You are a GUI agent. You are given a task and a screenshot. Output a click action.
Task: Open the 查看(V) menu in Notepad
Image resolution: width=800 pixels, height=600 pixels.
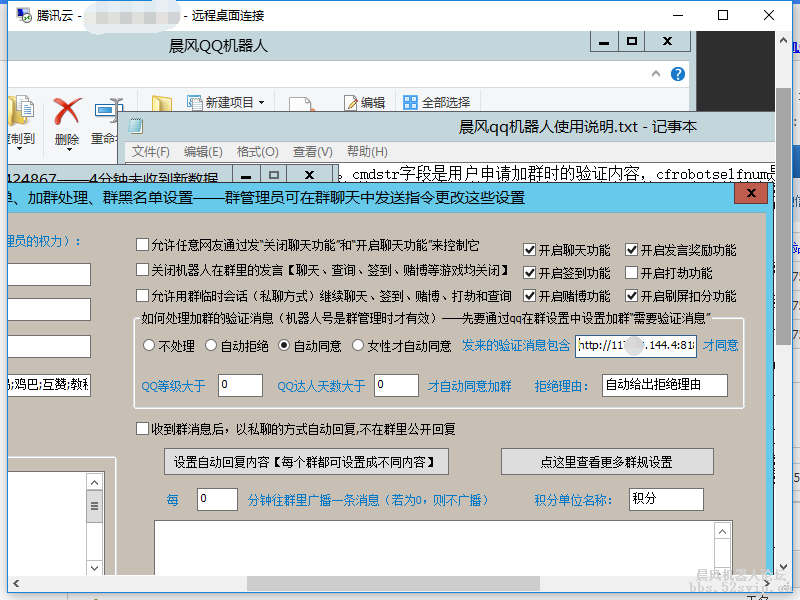[x=313, y=151]
